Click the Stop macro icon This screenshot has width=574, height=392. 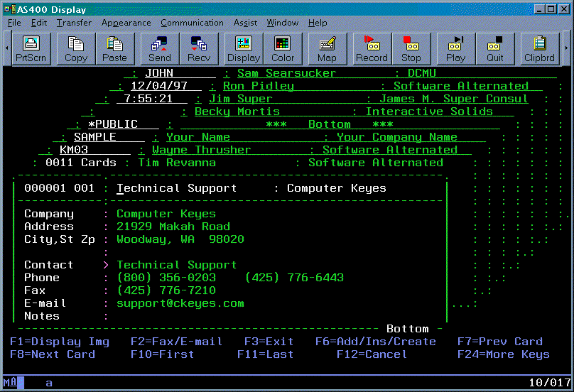[x=411, y=49]
